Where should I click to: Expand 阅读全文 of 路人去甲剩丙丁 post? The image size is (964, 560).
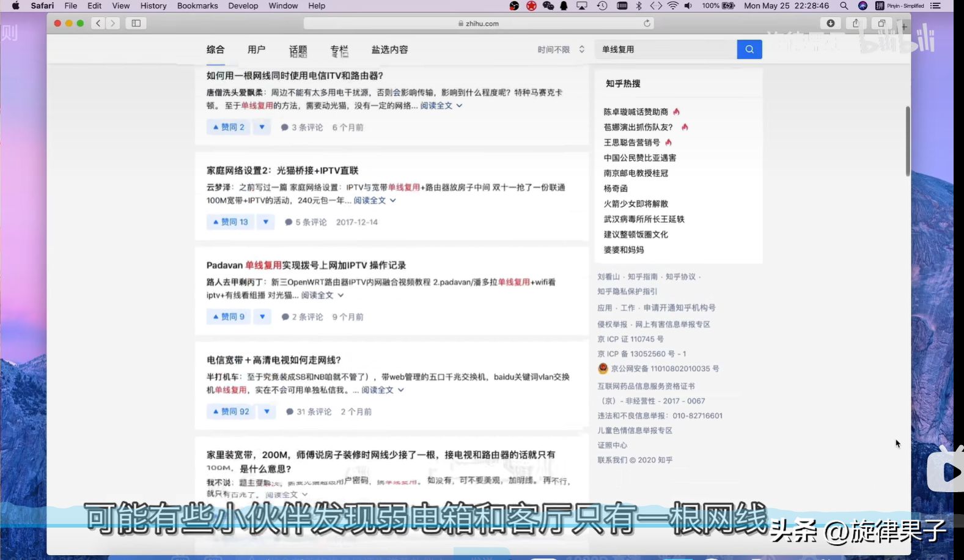click(x=322, y=295)
